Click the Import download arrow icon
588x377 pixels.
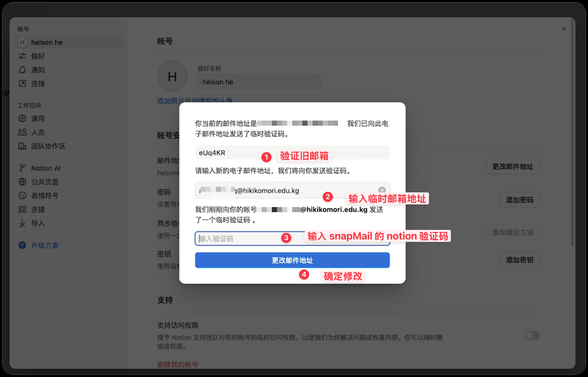tap(22, 223)
